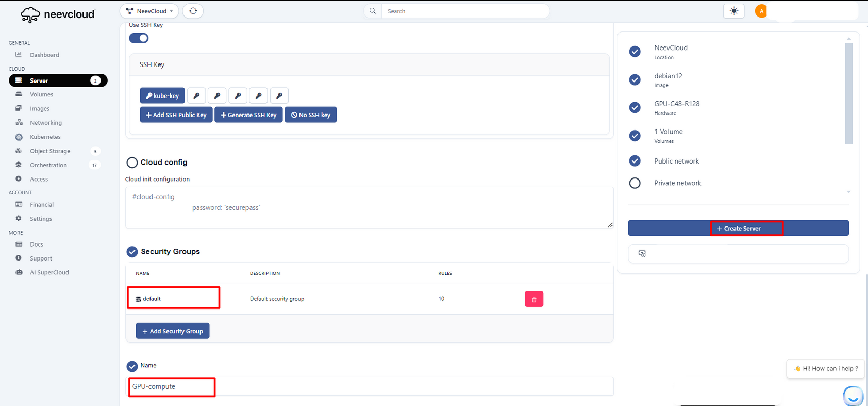
Task: Click the icon below Create Server button
Action: (642, 254)
